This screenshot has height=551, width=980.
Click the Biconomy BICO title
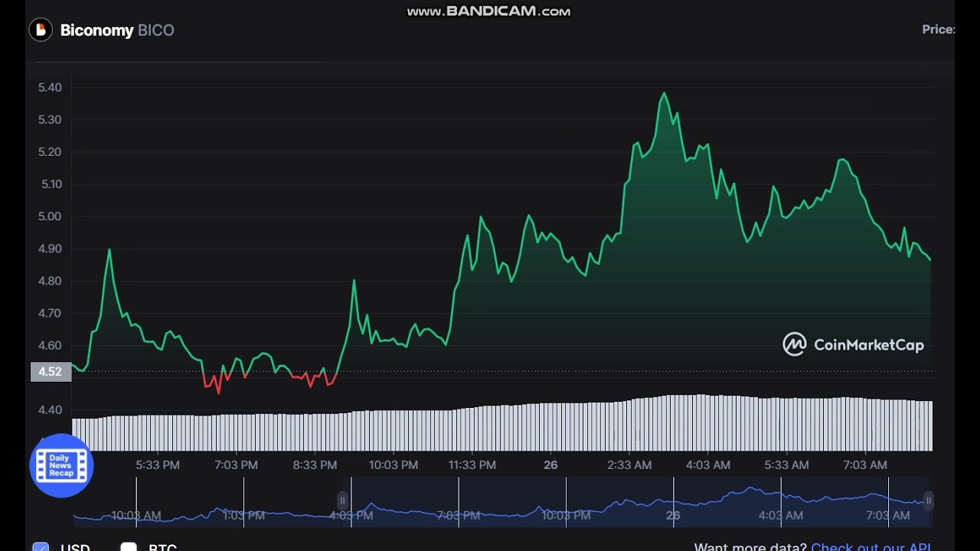[117, 31]
